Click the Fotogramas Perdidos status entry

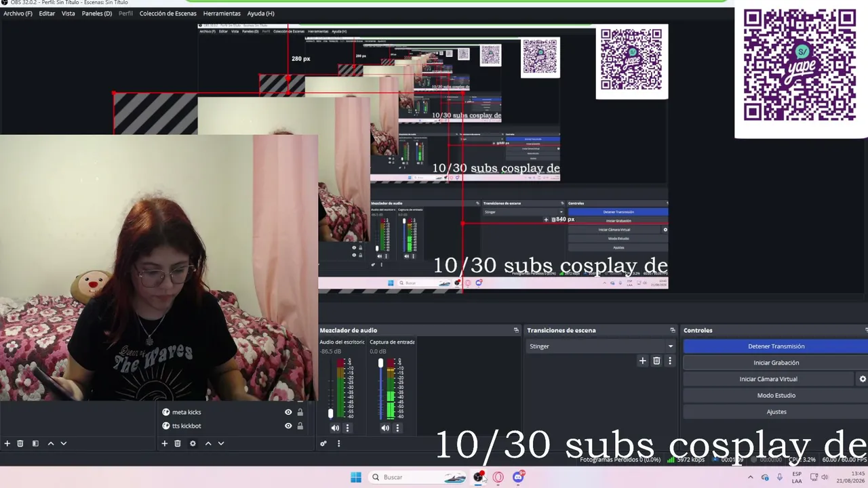tap(620, 460)
